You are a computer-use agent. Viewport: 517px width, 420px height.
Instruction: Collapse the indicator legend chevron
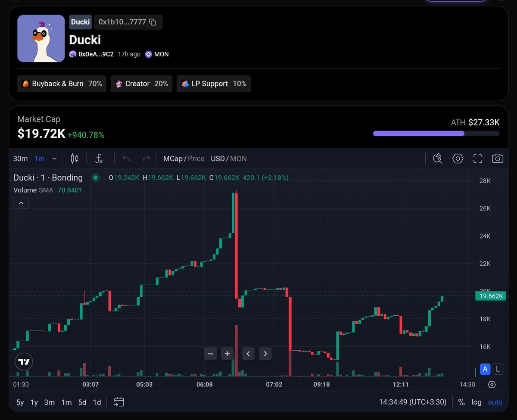tap(21, 202)
